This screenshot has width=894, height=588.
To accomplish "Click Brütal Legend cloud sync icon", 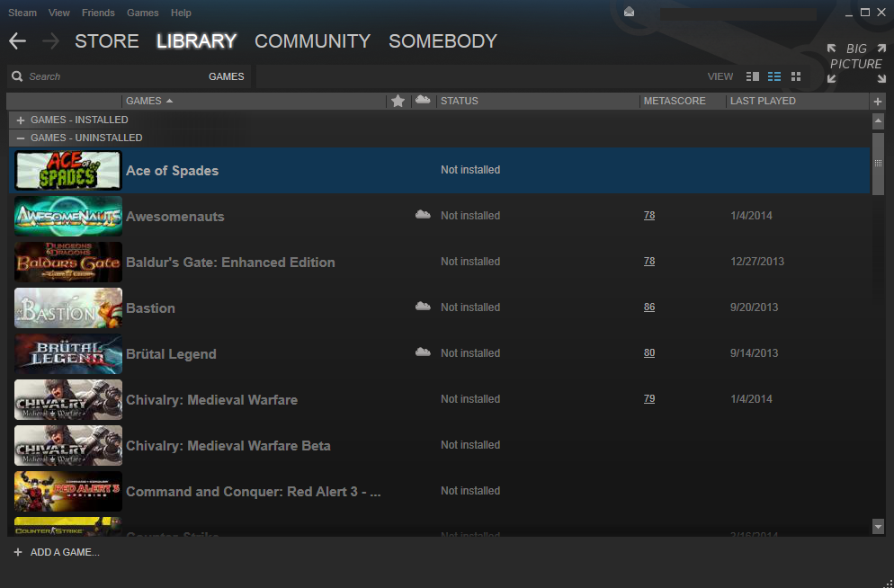I will (423, 352).
